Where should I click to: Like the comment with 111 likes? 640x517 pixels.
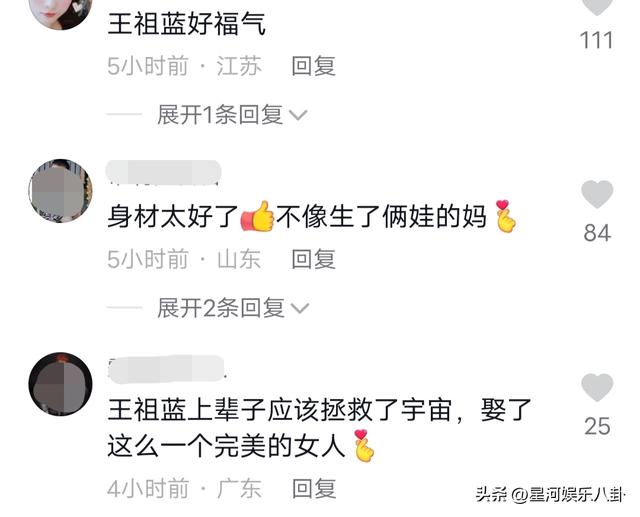coord(597,7)
